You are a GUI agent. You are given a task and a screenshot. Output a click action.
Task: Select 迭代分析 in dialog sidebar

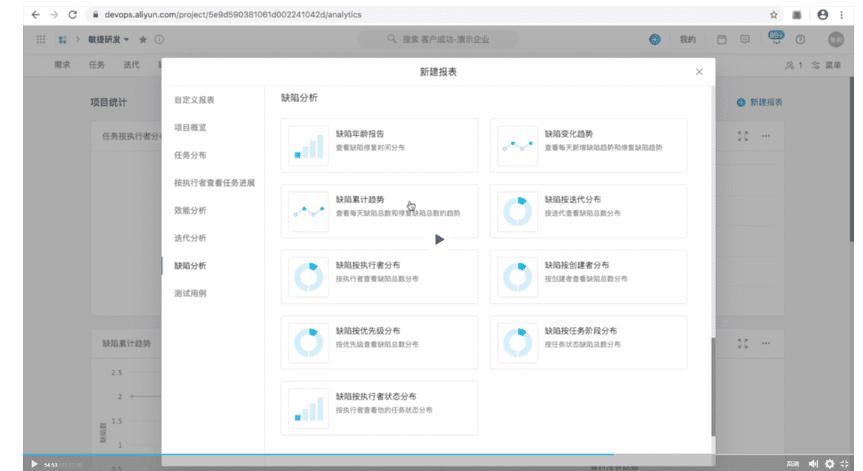(190, 238)
